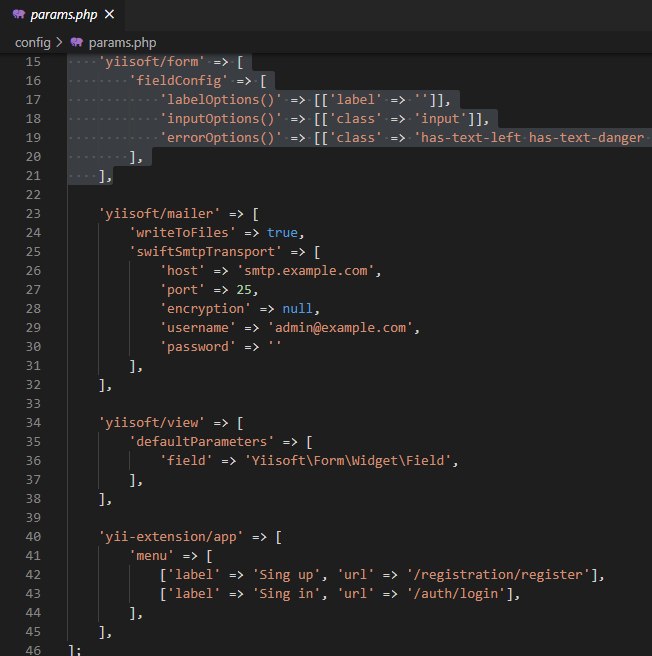Click 'admin@example.com' username value
The height and width of the screenshot is (656, 652).
(340, 328)
